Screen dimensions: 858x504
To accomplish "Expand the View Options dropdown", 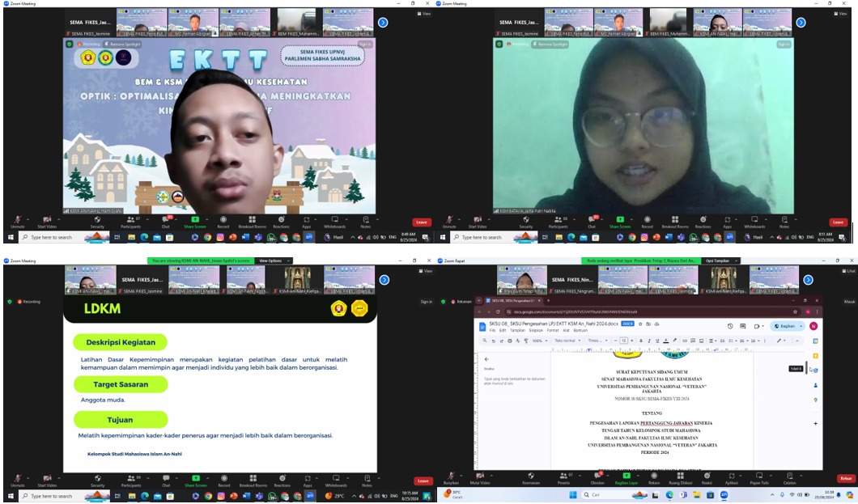I will click(x=270, y=261).
